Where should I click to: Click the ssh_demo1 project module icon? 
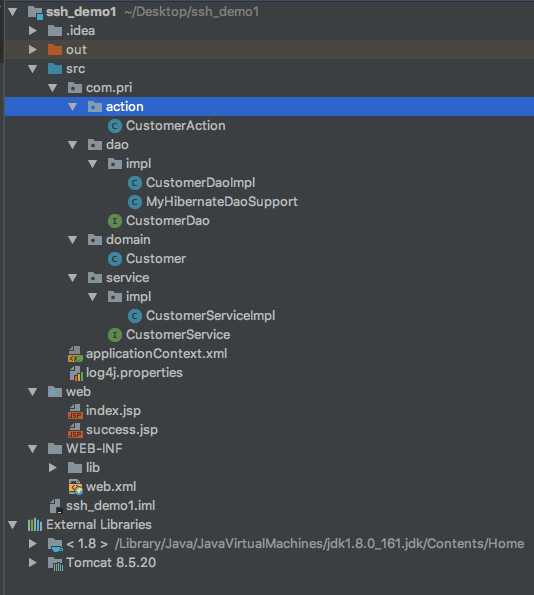(x=35, y=12)
